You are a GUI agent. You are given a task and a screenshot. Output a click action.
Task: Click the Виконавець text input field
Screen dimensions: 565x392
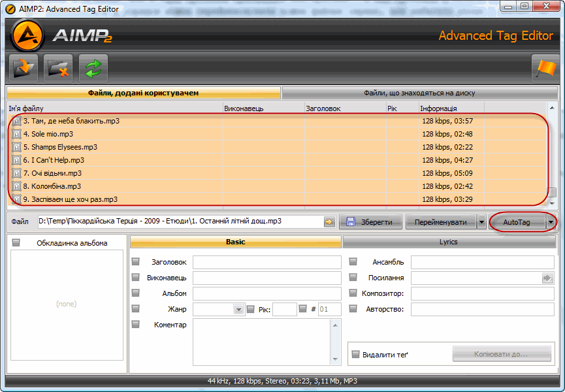pyautogui.click(x=267, y=278)
